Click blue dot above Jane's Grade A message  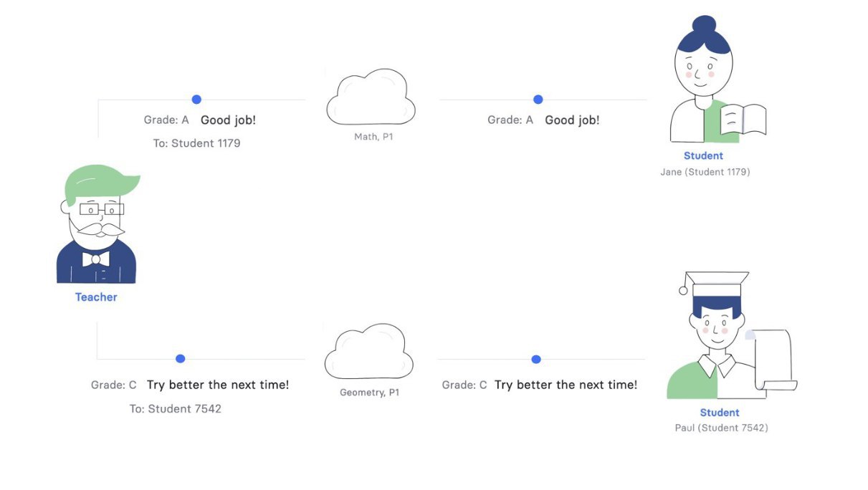[538, 100]
